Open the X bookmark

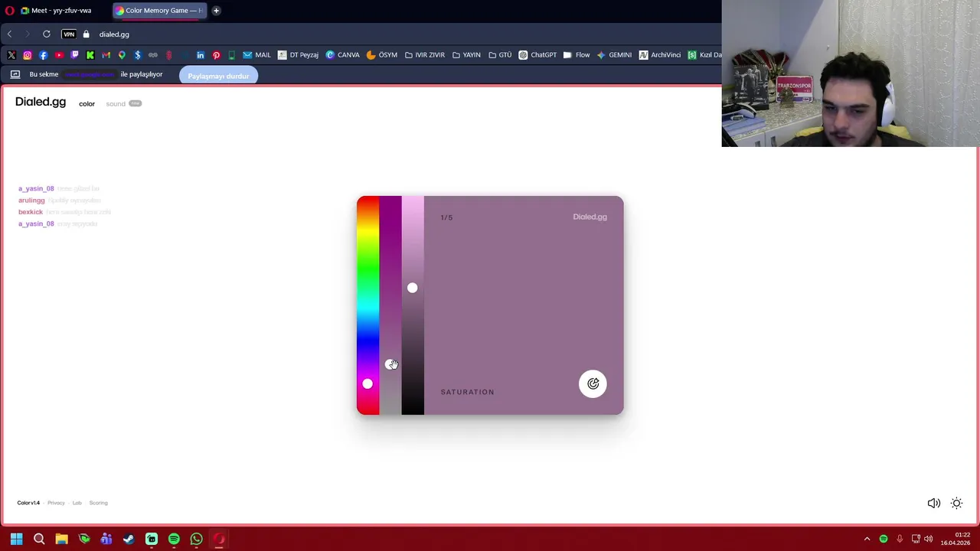pos(11,55)
